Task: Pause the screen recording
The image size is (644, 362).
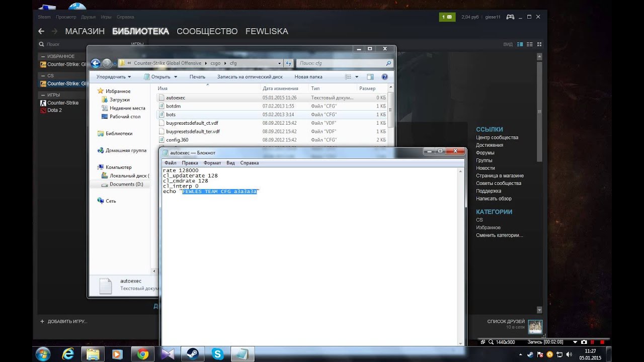Action: click(592, 342)
